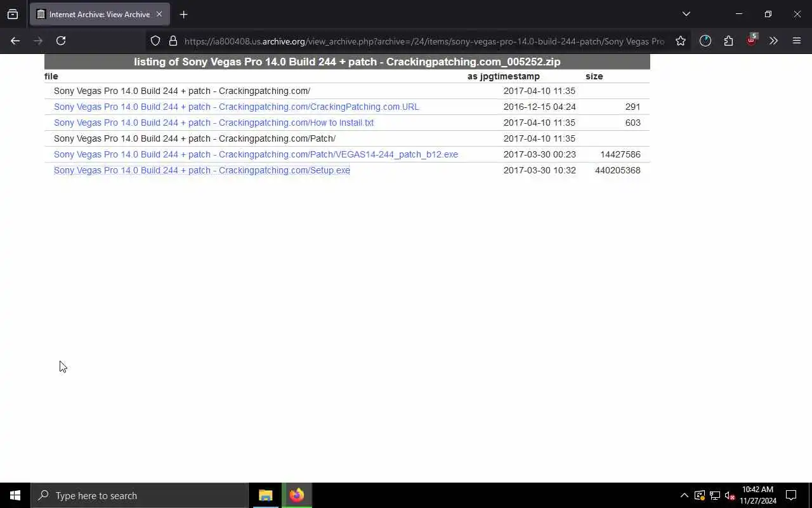
Task: Focus the URL address bar
Action: pyautogui.click(x=424, y=41)
